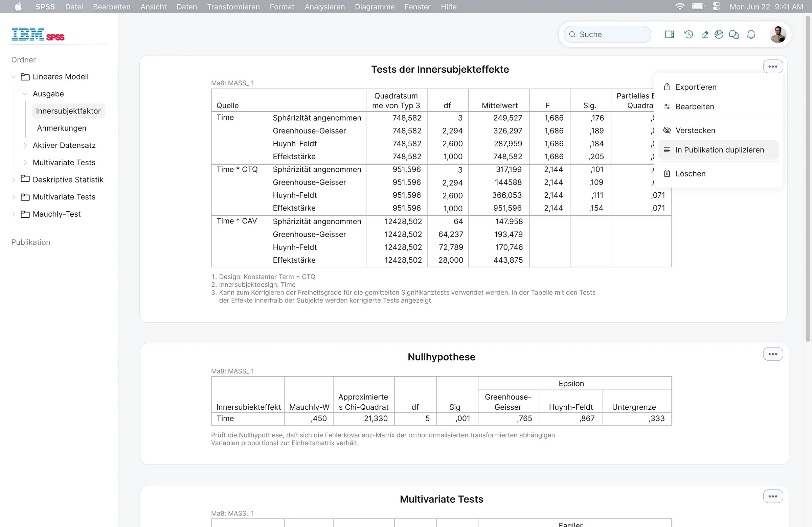Screen dimensions: 812x527
Task: Open the Analysieren menu
Action: [x=324, y=6]
